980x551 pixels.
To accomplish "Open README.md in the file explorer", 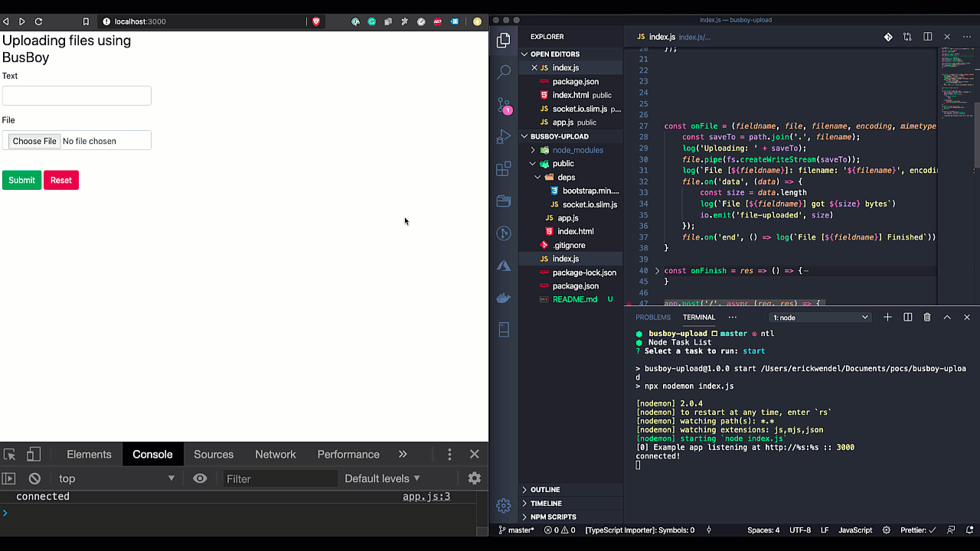I will click(x=575, y=299).
